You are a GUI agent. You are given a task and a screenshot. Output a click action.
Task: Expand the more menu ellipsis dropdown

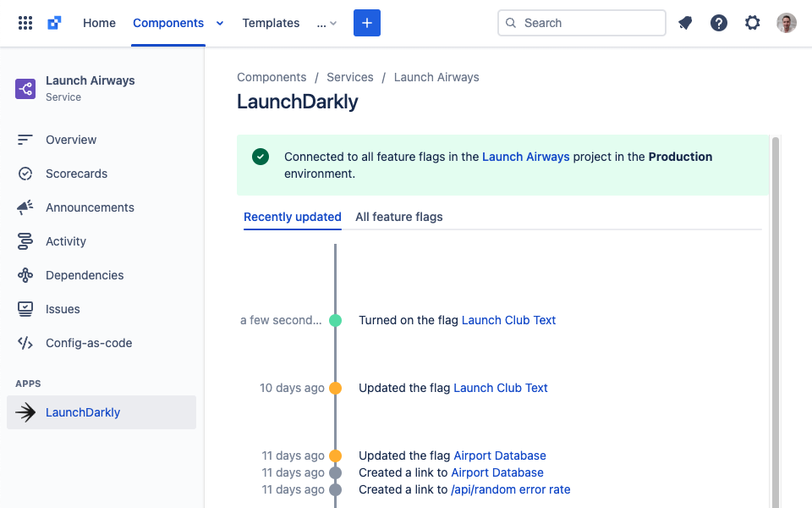[326, 24]
